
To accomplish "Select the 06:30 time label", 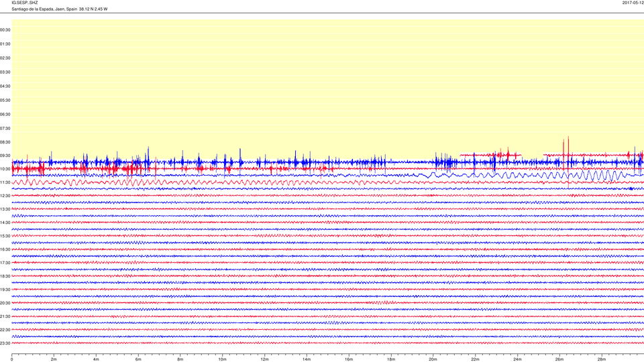I will 5,115.
